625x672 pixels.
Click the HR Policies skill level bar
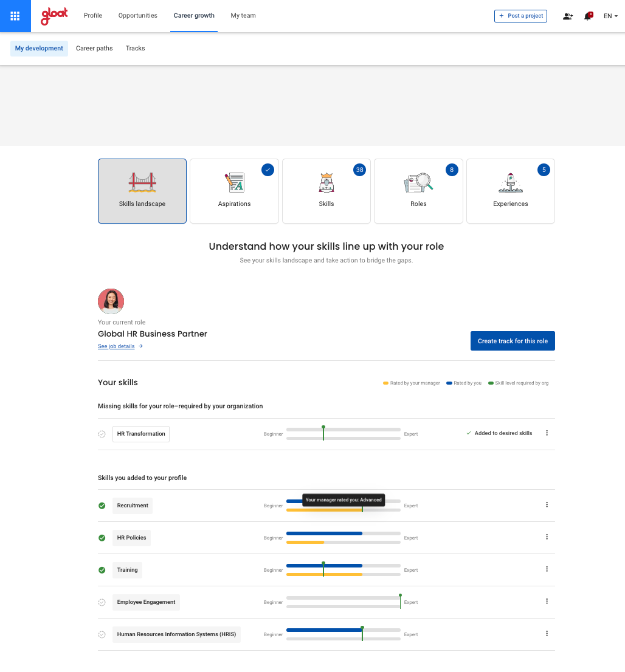343,538
